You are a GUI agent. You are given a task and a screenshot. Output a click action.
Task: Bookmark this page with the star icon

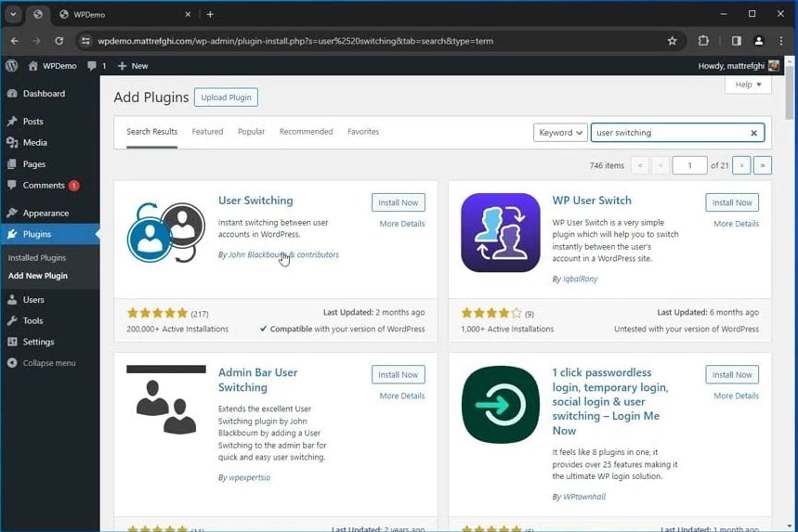tap(672, 41)
